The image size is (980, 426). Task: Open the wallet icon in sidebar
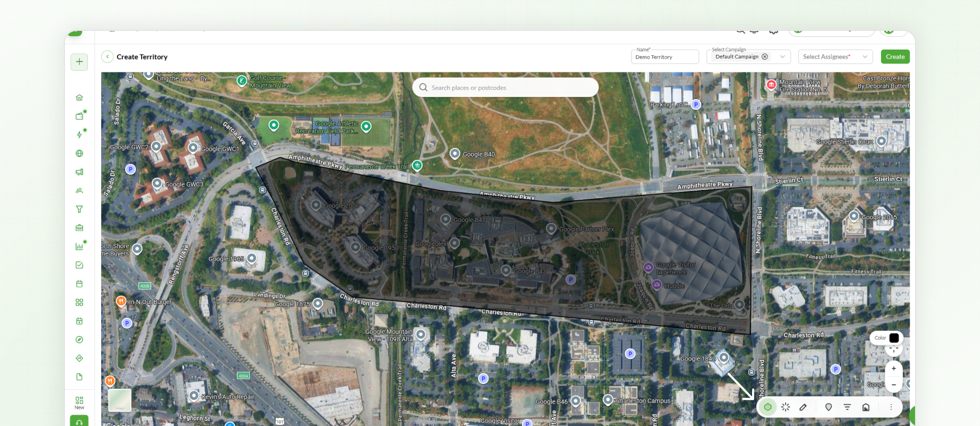click(79, 116)
